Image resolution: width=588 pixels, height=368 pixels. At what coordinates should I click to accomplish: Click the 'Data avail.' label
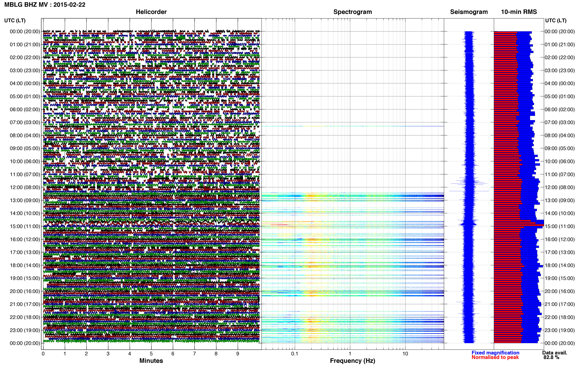coord(555,353)
